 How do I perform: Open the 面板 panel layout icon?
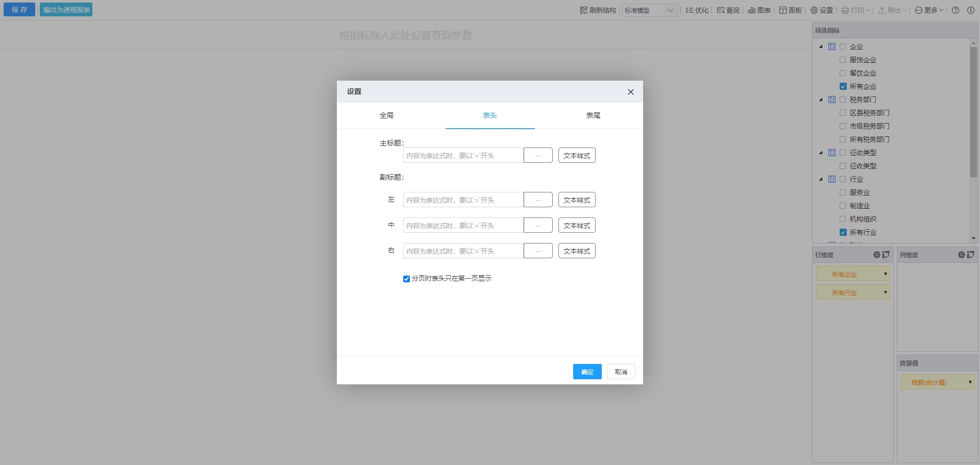point(783,10)
